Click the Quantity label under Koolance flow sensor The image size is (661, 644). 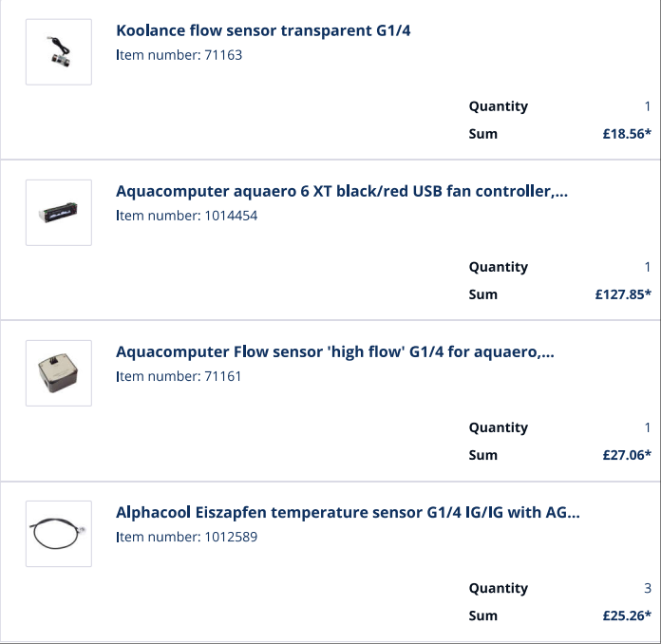(498, 106)
